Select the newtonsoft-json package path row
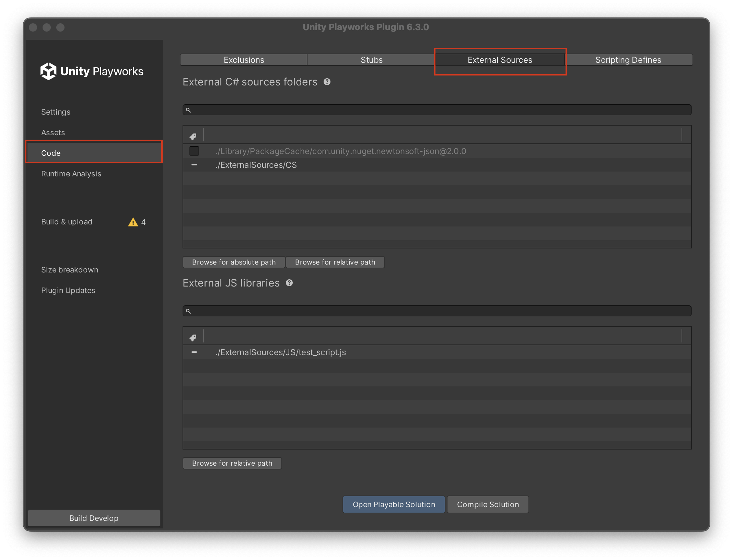The width and height of the screenshot is (733, 560). click(x=437, y=151)
